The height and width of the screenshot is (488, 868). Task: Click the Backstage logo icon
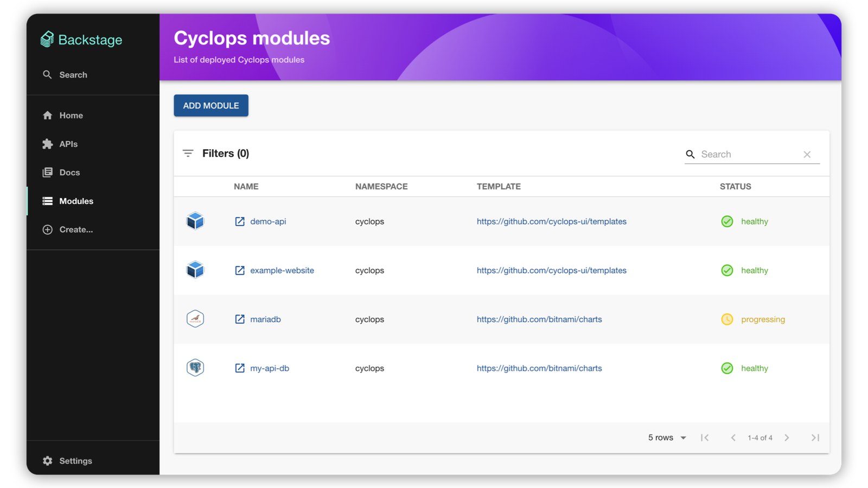(47, 39)
